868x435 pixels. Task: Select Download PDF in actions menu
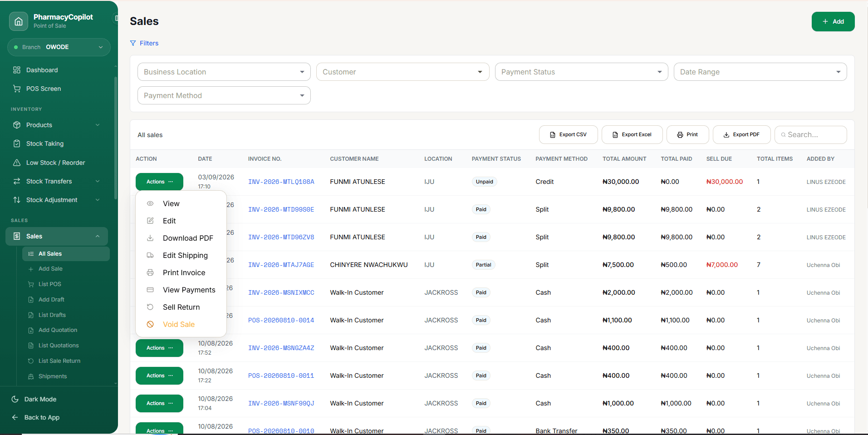click(x=181, y=238)
